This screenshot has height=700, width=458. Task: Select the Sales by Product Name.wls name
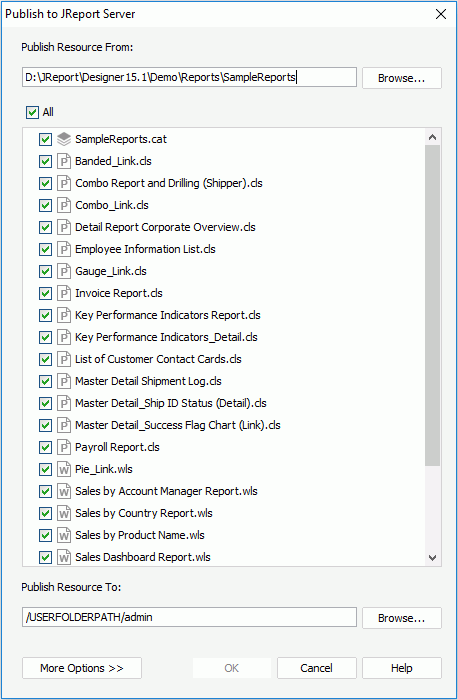[140, 535]
